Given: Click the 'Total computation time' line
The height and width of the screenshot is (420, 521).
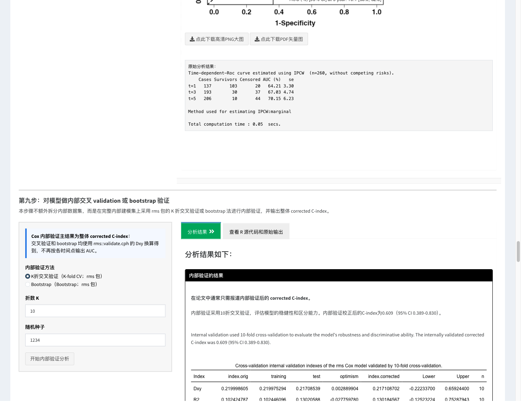Looking at the screenshot, I should [234, 124].
